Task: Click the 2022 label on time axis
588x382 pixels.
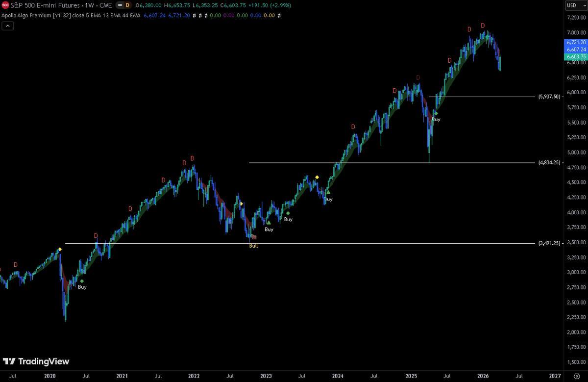Action: click(x=194, y=376)
